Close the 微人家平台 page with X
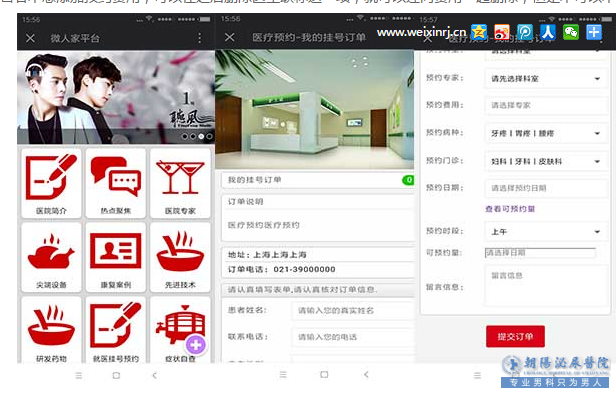616x393 pixels. pyautogui.click(x=30, y=38)
